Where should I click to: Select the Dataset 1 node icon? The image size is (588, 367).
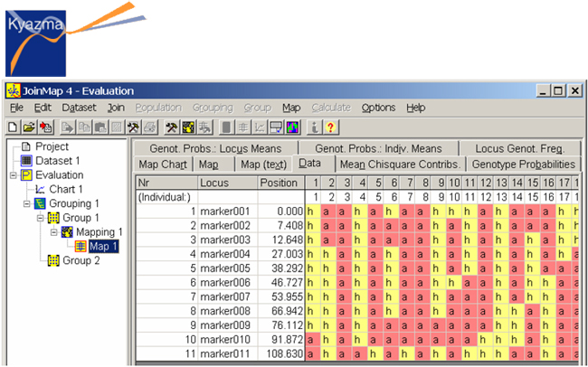point(26,161)
